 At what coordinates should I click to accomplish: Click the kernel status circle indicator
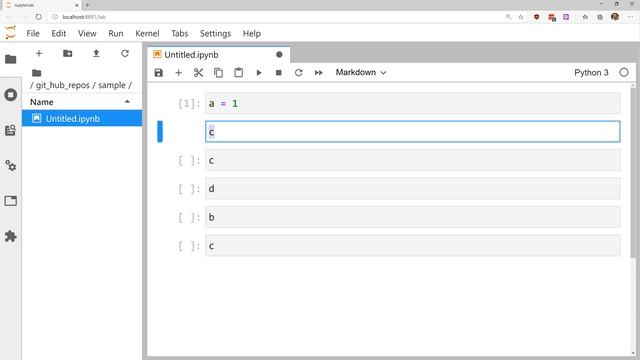624,73
